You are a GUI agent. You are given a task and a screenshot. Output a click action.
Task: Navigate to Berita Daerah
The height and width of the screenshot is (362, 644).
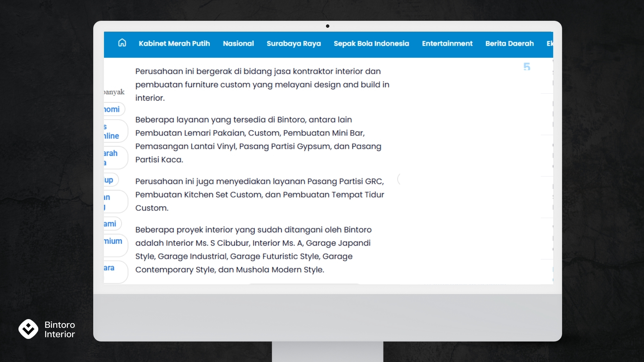click(509, 44)
